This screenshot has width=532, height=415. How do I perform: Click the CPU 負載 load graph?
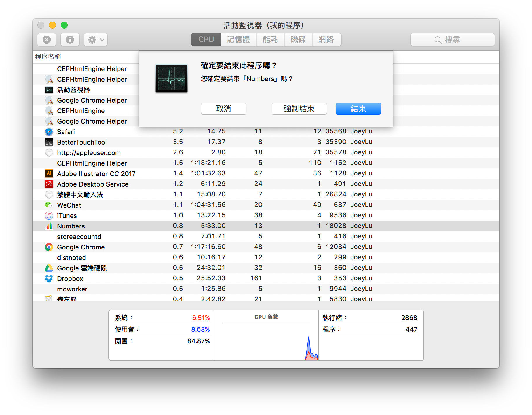(266, 342)
